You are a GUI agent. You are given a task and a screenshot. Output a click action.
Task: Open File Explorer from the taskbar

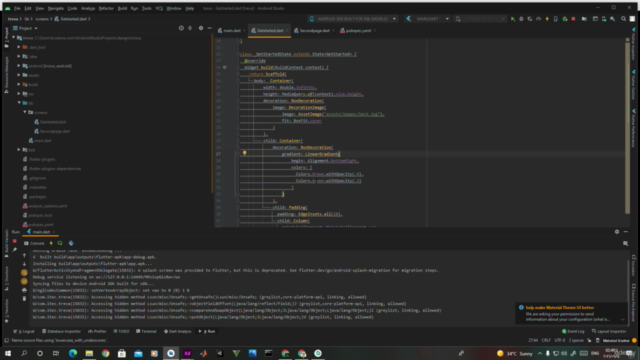tap(89, 353)
